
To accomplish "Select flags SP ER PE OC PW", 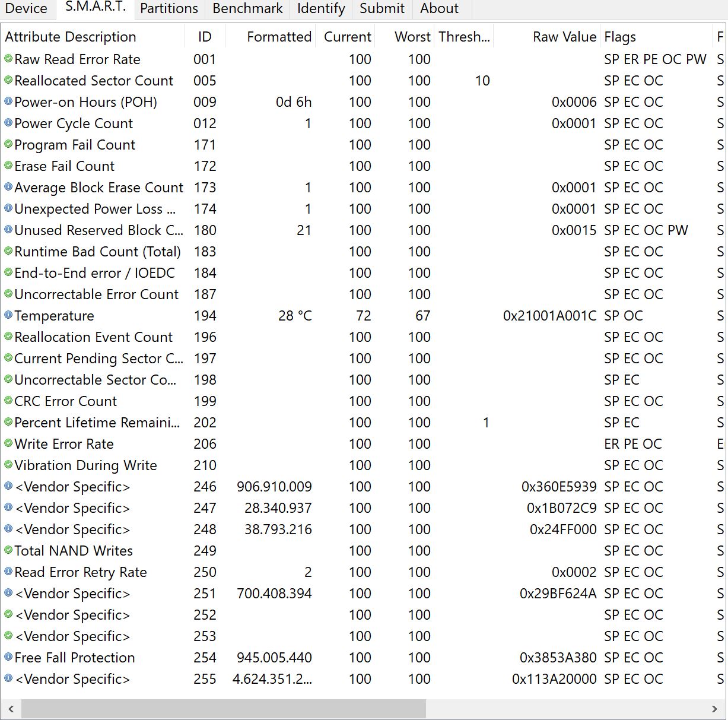I will (x=655, y=59).
